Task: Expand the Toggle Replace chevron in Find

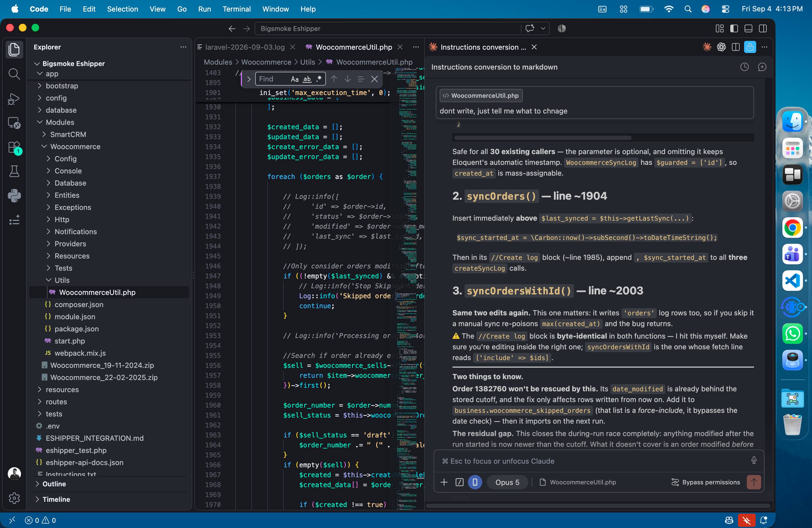Action: [x=249, y=79]
